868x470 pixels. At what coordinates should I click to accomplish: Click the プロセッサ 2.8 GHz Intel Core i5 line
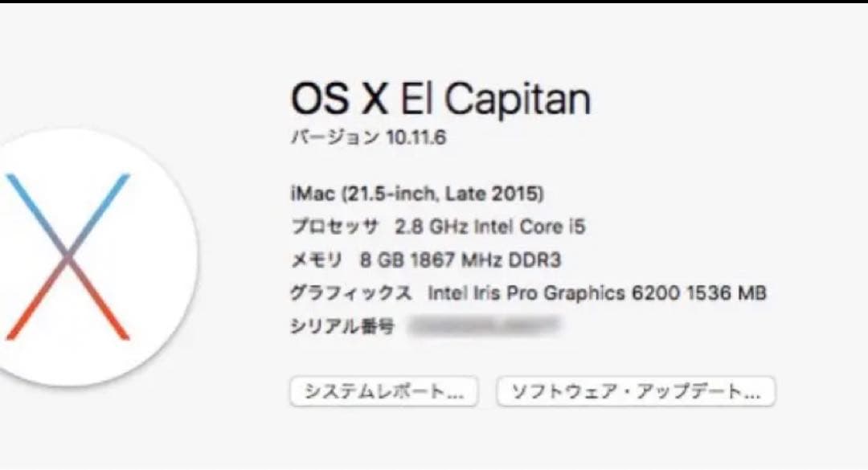click(x=440, y=226)
